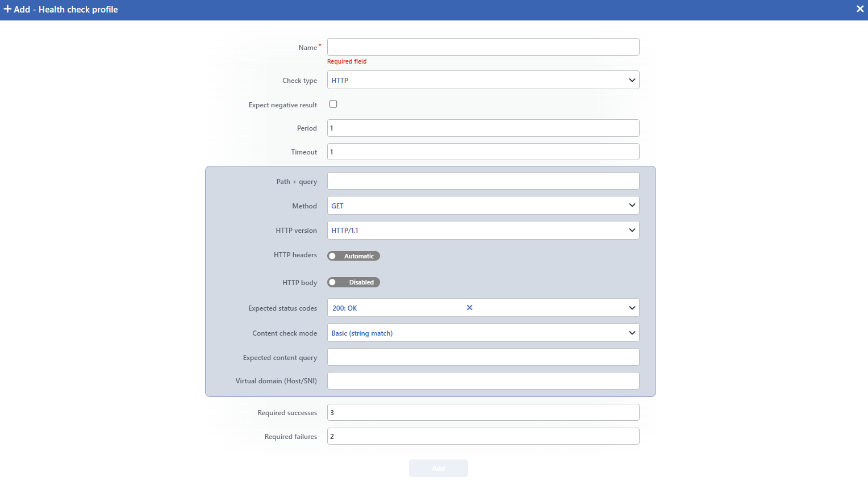Click into the Timeout field
Image resolution: width=868 pixels, height=481 pixels.
pyautogui.click(x=483, y=152)
